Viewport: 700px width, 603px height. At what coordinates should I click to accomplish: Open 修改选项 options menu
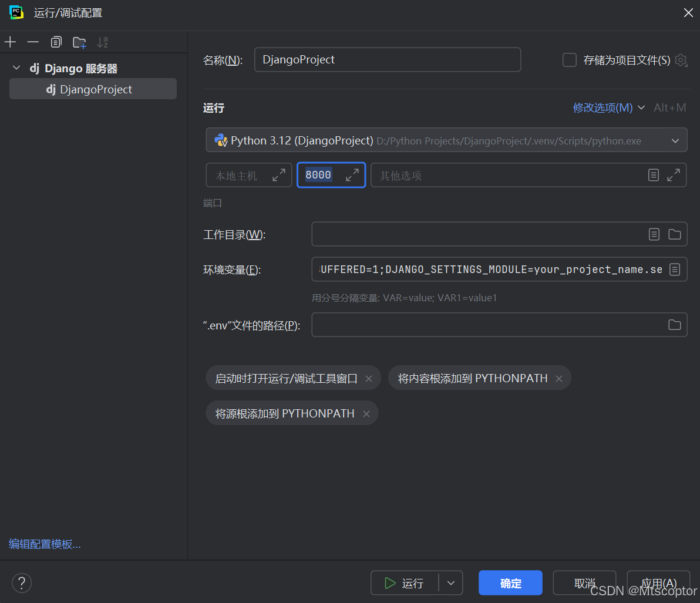[609, 107]
